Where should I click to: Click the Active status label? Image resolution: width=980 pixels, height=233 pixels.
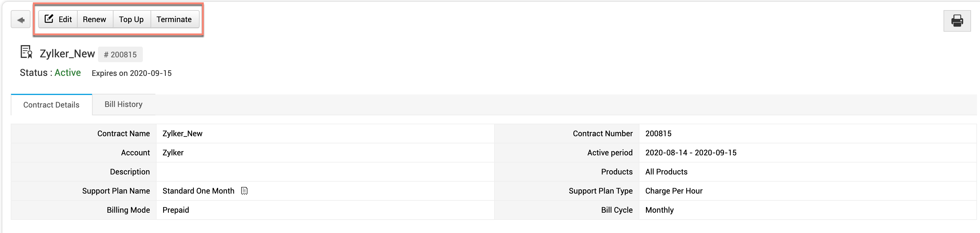tap(68, 73)
